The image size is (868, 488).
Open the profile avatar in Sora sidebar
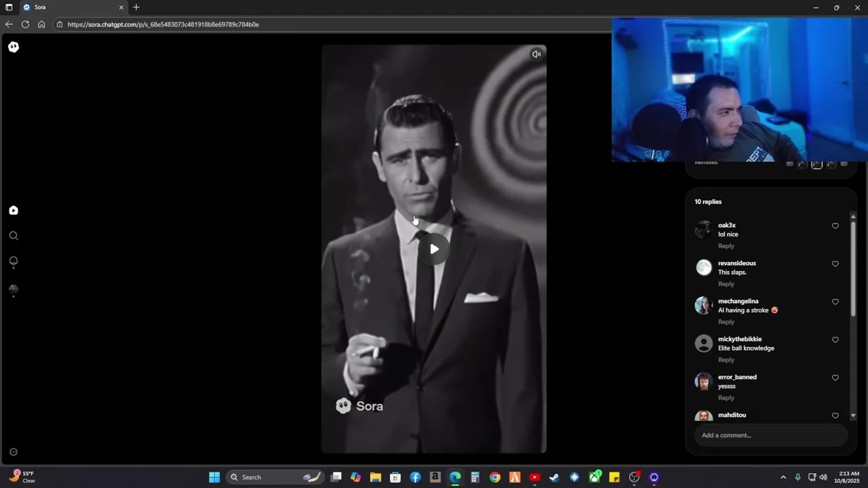pos(14,289)
